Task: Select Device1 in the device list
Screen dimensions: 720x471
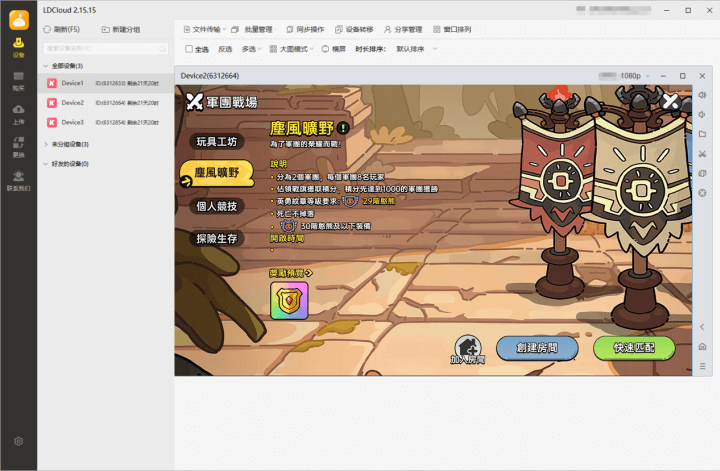Action: click(105, 83)
